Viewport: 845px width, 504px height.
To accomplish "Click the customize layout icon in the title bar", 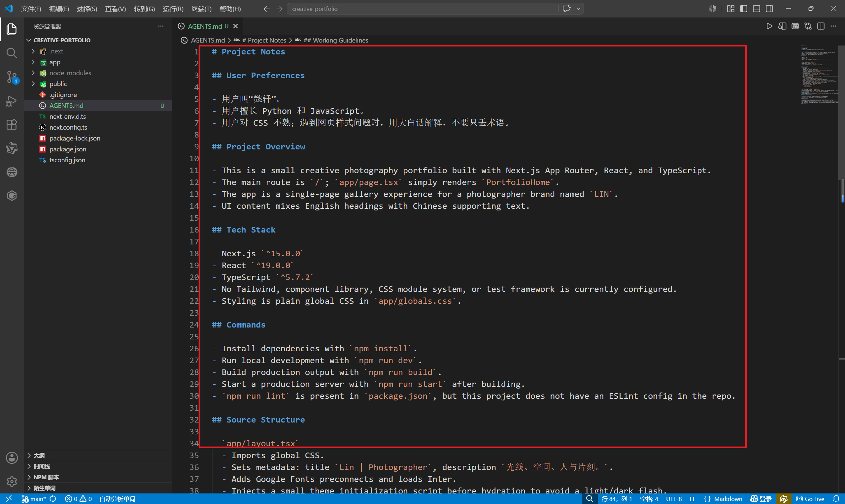I will [730, 9].
